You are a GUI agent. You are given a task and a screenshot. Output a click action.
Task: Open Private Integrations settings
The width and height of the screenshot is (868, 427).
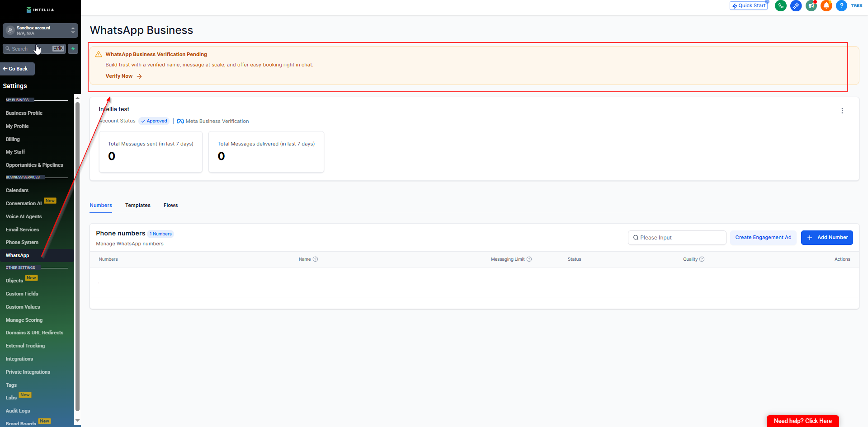(28, 372)
